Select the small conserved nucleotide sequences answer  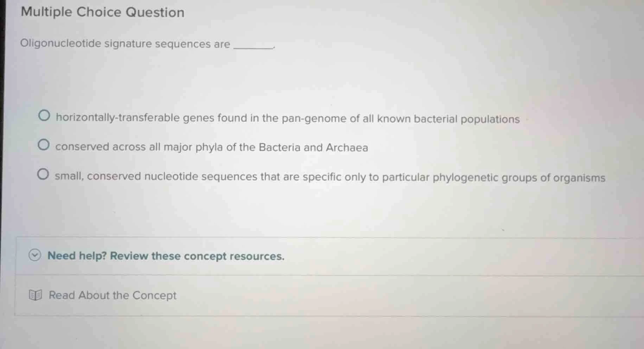44,173
